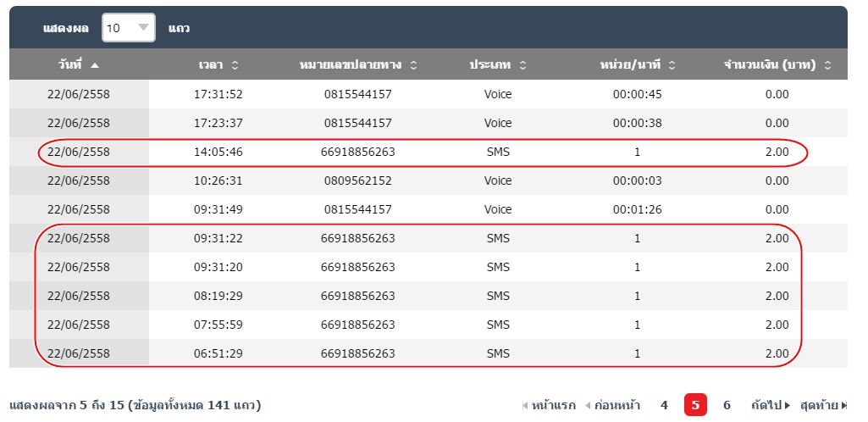Go to the previous page link

(612, 405)
